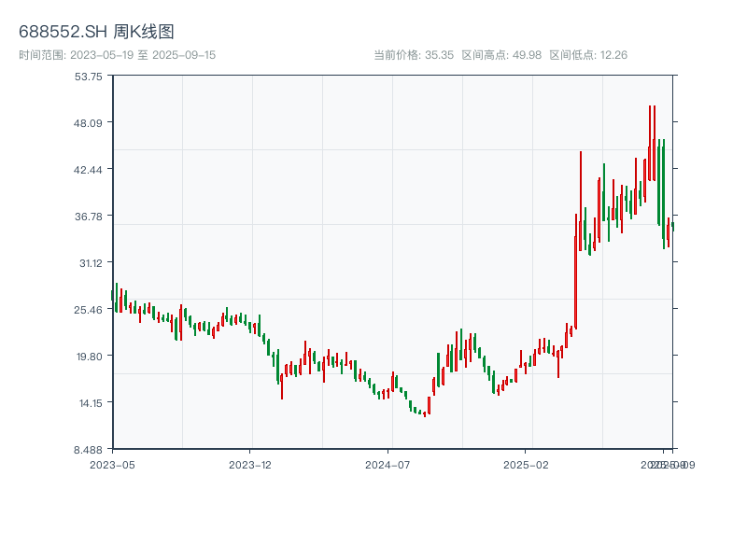
Task: Click the 当前价格 35.35 label
Action: pos(413,55)
